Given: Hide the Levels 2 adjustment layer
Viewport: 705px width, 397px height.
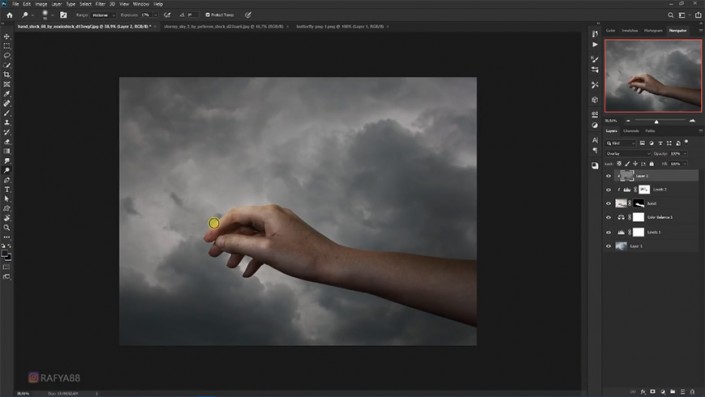Looking at the screenshot, I should coord(608,190).
